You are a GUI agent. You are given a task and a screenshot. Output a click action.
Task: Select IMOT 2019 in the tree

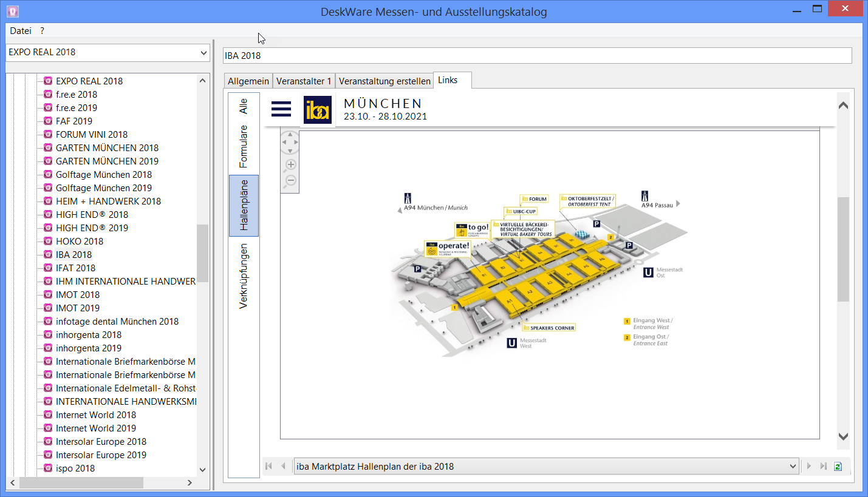click(x=78, y=308)
